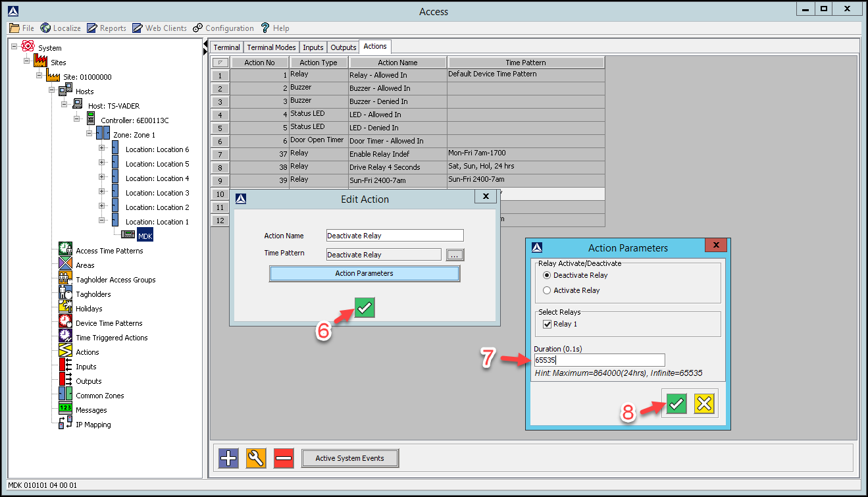Screen dimensions: 868x497
Task: Confirm Edit Action with green checkmark
Action: 365,307
